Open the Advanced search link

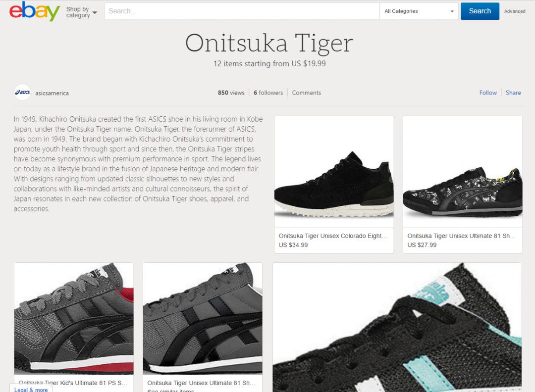click(x=515, y=11)
